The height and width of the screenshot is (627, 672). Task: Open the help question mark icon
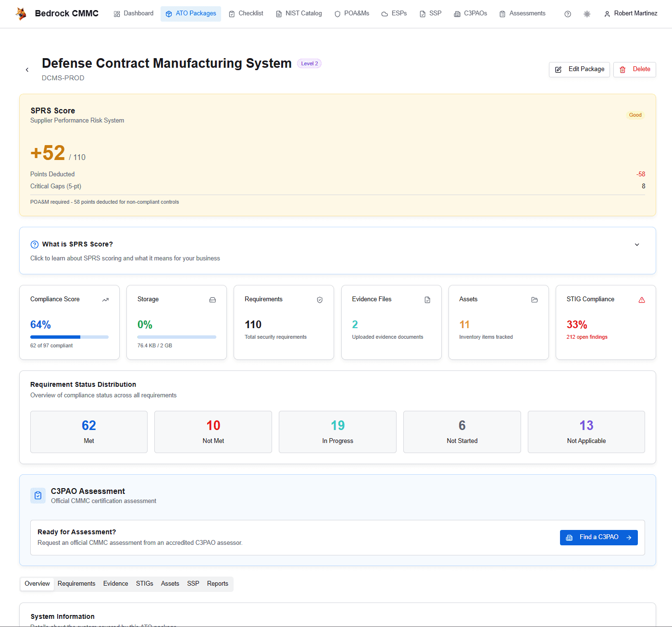pos(567,14)
